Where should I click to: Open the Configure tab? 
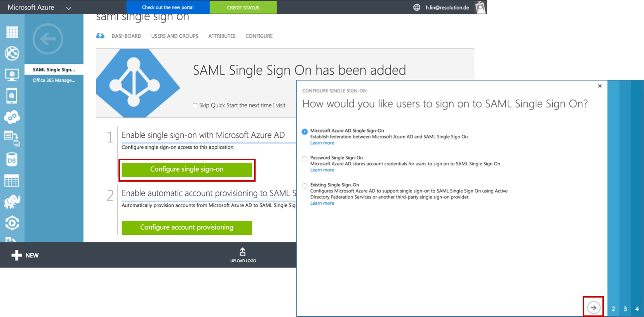(259, 36)
